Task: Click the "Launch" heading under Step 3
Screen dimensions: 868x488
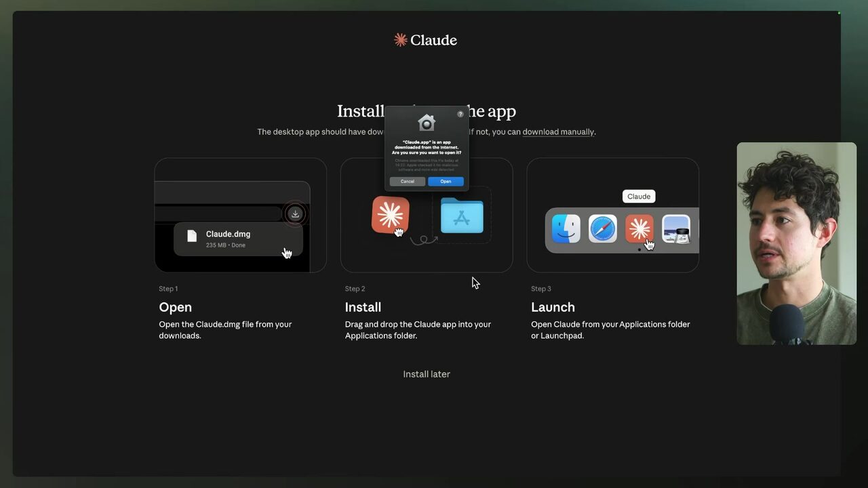Action: 553,307
